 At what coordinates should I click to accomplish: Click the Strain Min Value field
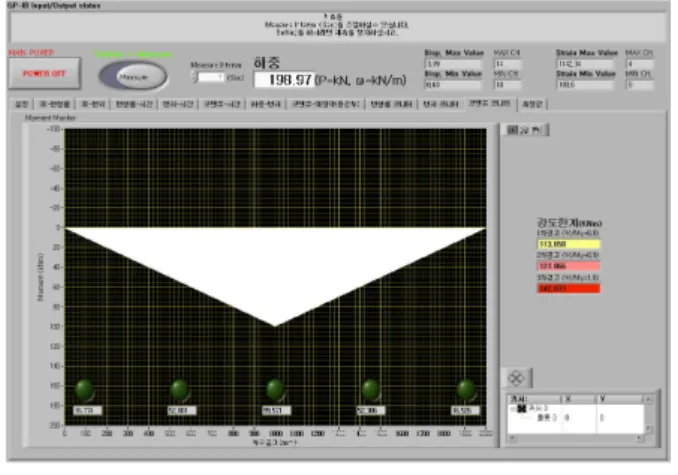click(585, 85)
